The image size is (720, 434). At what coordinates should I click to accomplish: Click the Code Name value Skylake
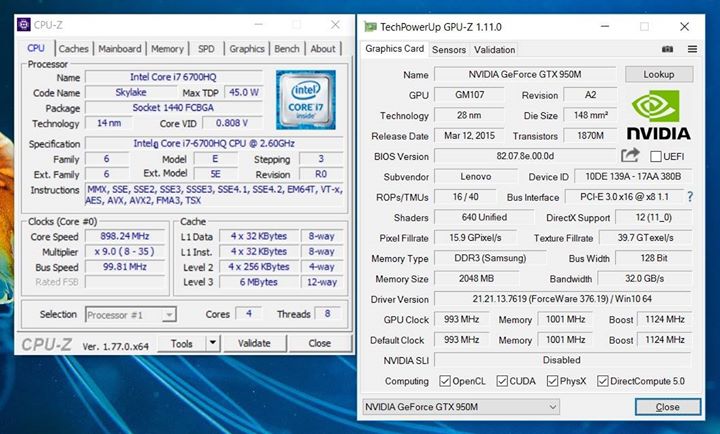(131, 92)
